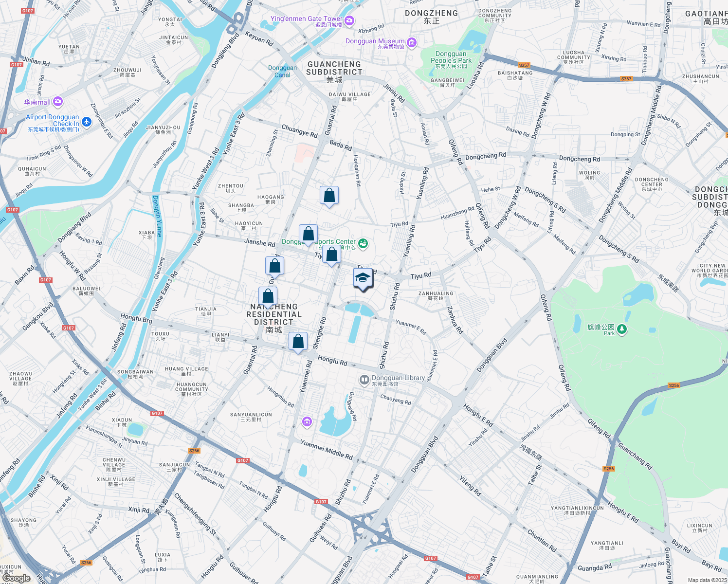Click the DONGCHENG CENTER label
The height and width of the screenshot is (584, 728).
tap(652, 184)
